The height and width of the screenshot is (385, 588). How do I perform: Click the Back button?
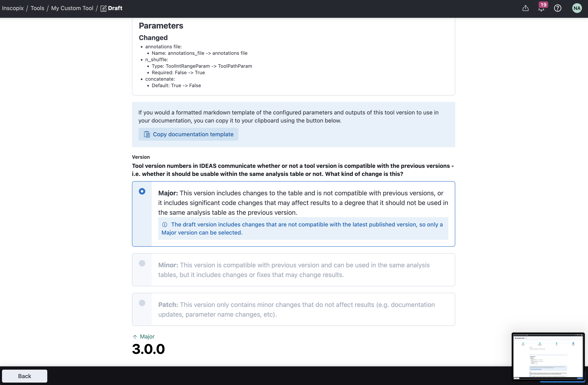(24, 376)
